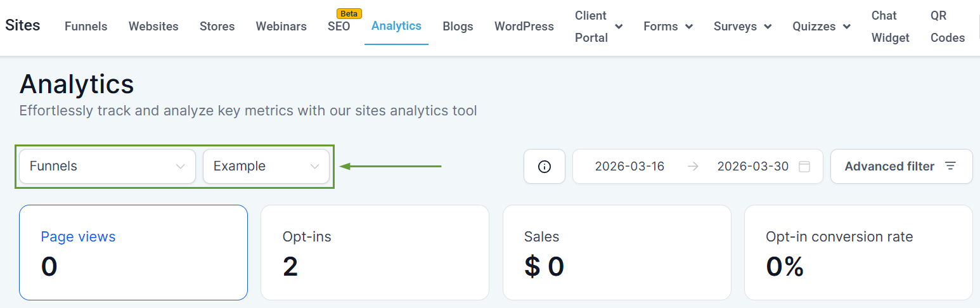Select the Page views metric card
Image resolution: width=980 pixels, height=308 pixels.
click(x=133, y=252)
